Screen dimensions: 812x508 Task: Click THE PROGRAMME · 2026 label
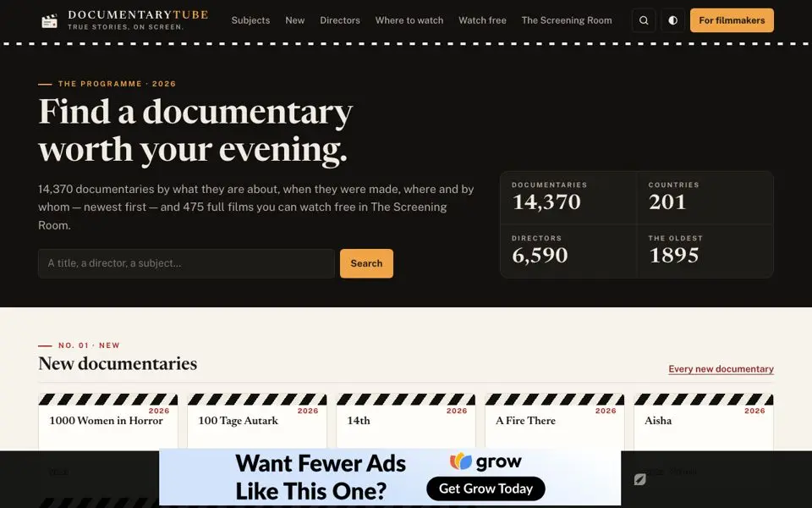coord(117,84)
